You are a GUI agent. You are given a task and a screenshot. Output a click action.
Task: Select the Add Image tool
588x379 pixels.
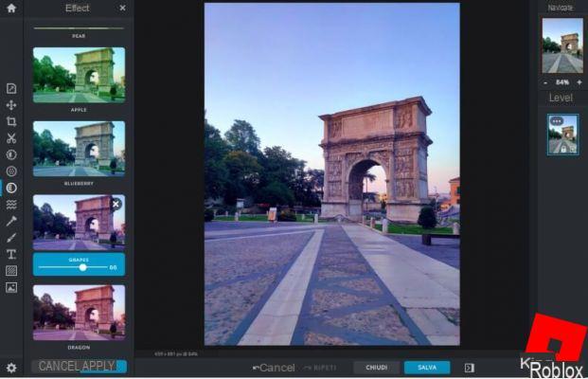[11, 287]
